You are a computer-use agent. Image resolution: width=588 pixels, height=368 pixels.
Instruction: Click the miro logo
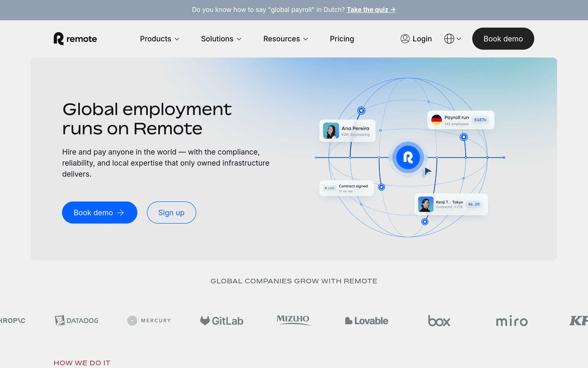512,321
